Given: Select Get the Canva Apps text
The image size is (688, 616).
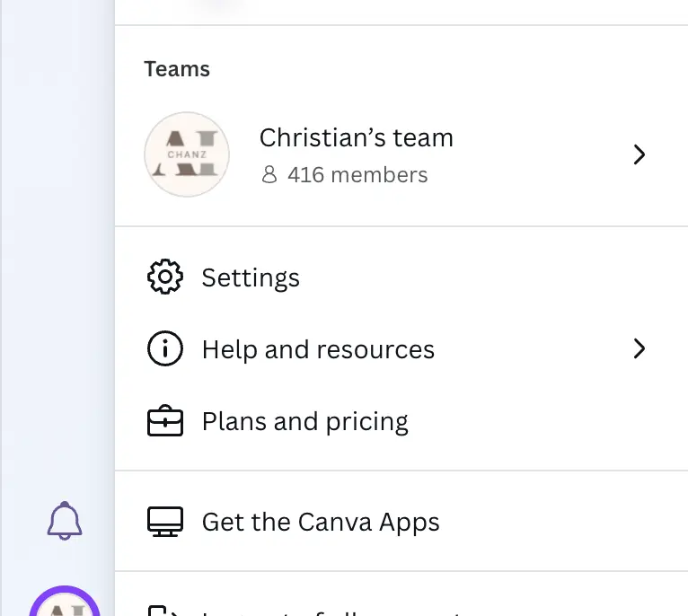Looking at the screenshot, I should click(x=321, y=522).
